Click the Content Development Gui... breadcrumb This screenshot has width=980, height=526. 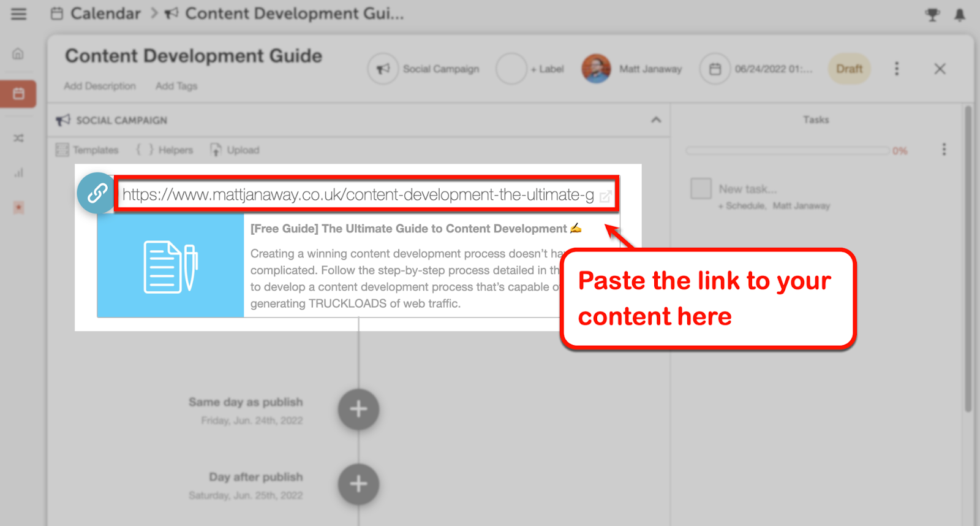point(295,13)
